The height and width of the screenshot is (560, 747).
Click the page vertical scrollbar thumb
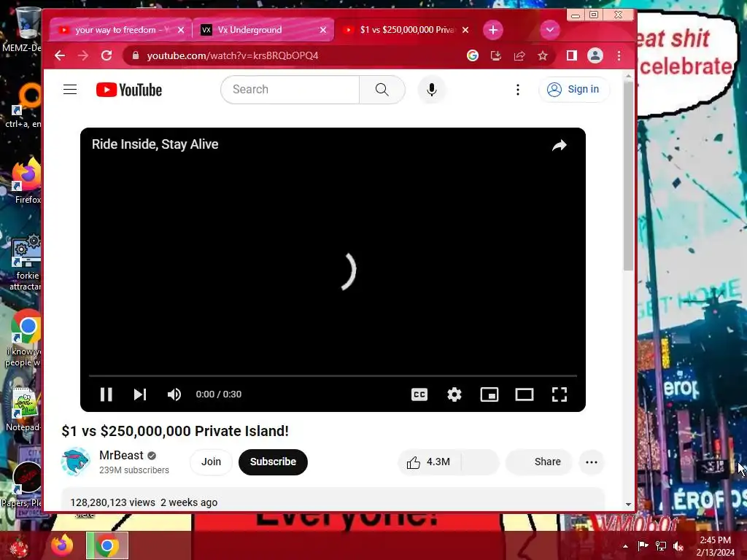click(628, 176)
